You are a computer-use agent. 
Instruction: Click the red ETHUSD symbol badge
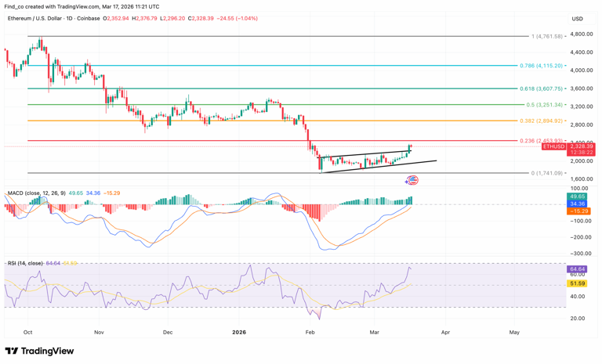click(x=553, y=146)
